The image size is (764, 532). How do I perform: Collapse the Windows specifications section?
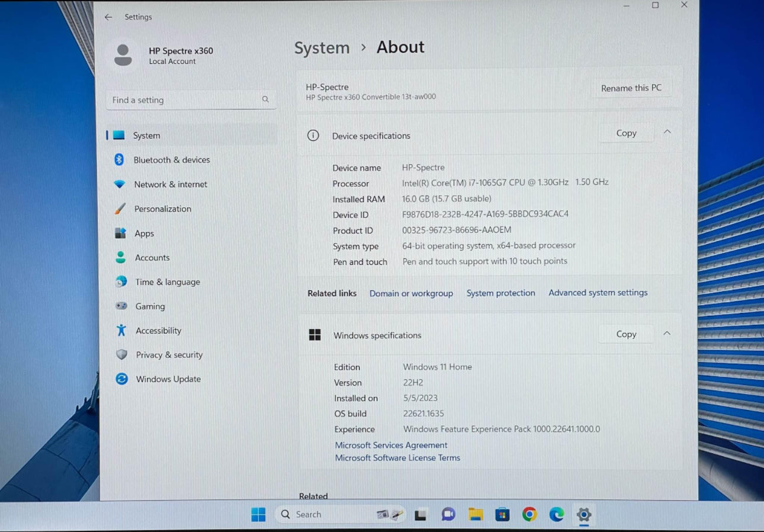pos(667,334)
